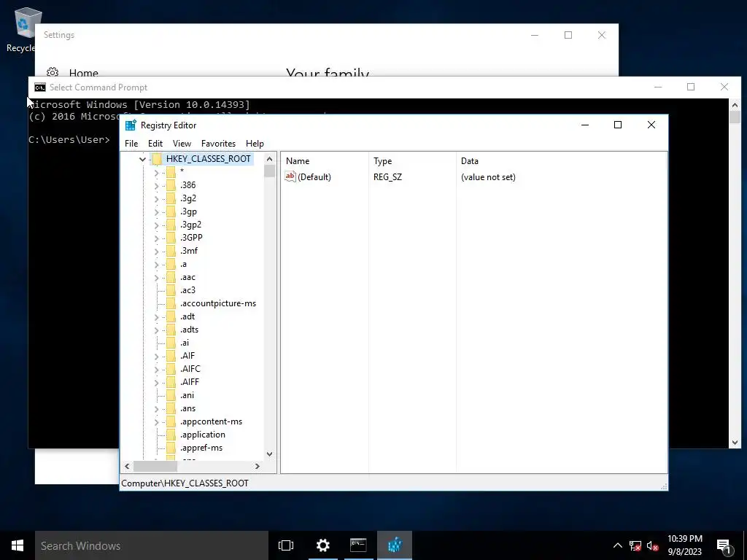Open the Favorites menu in Registry Editor
The image size is (747, 560).
point(218,144)
